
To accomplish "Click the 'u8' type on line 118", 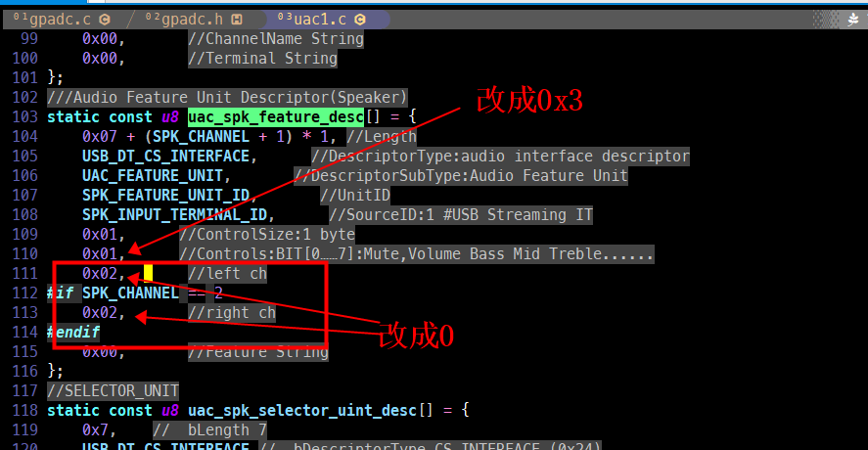I will (170, 410).
